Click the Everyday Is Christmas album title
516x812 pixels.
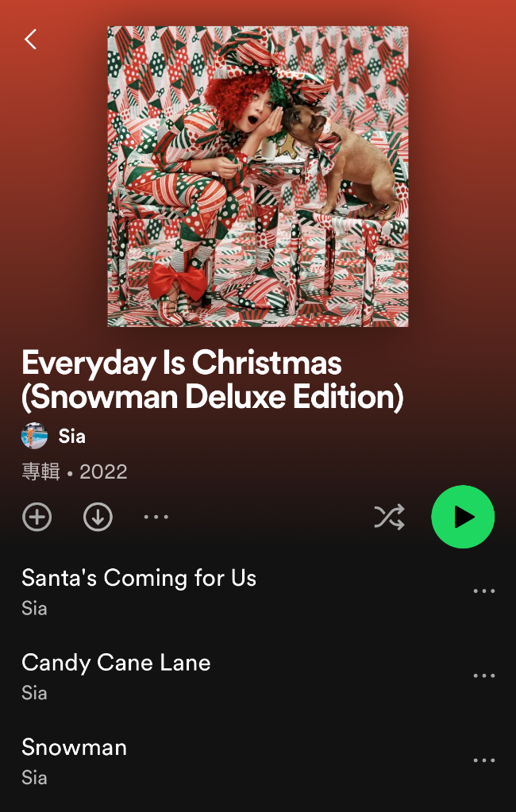coord(213,380)
